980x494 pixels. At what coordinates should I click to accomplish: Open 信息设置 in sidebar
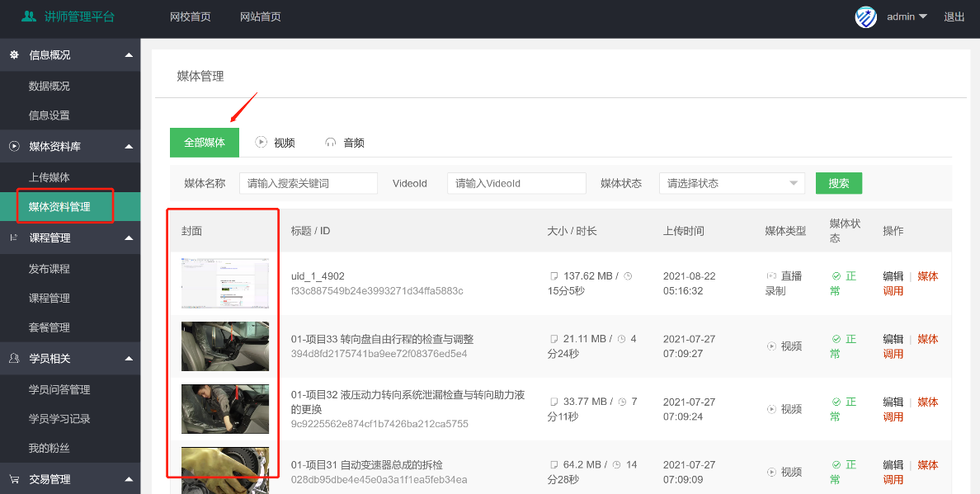pos(49,115)
